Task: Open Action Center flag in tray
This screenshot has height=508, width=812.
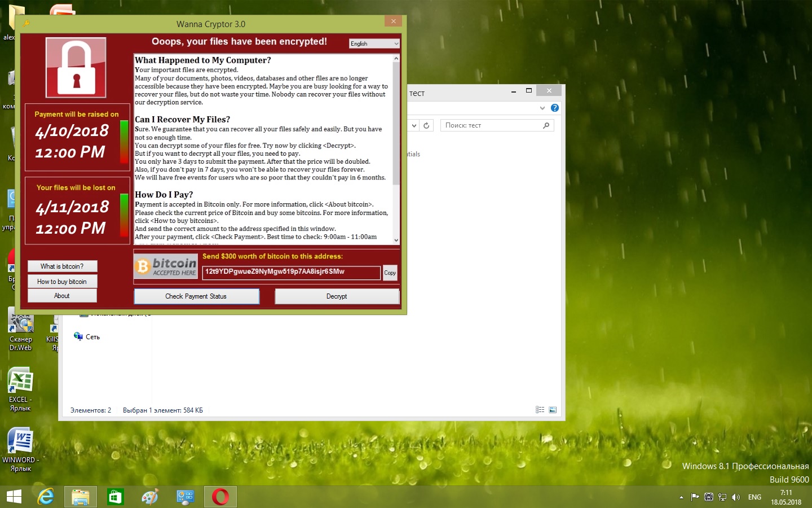Action: point(695,497)
